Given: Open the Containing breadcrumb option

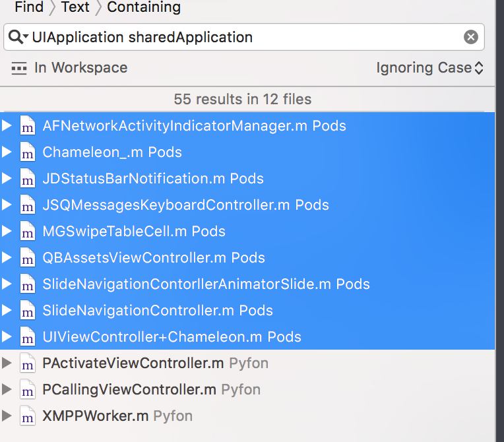Looking at the screenshot, I should [x=143, y=7].
